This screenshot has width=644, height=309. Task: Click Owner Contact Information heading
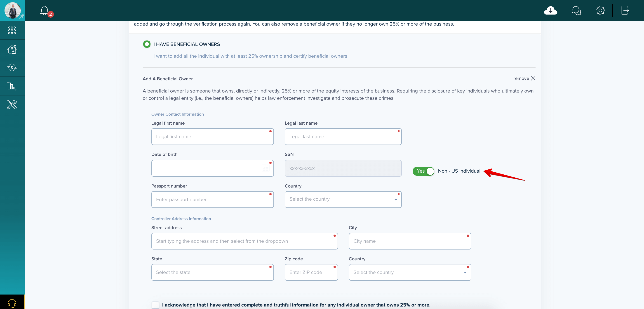pyautogui.click(x=178, y=114)
